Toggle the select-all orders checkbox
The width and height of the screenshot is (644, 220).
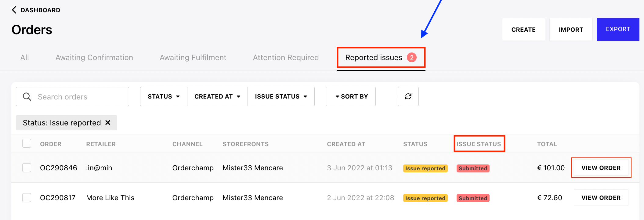click(27, 143)
